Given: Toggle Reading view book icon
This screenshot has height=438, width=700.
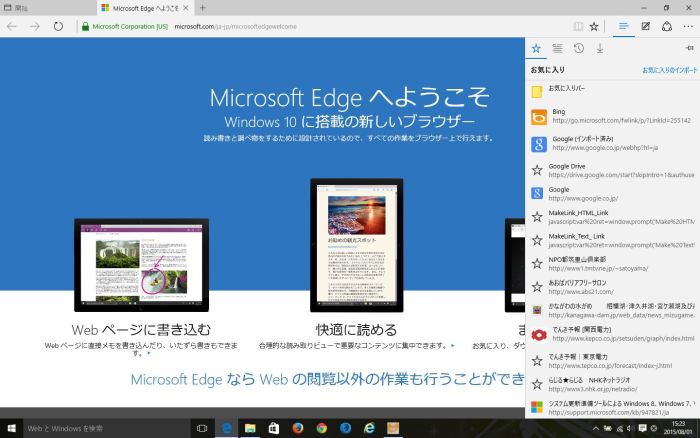Looking at the screenshot, I should (577, 26).
